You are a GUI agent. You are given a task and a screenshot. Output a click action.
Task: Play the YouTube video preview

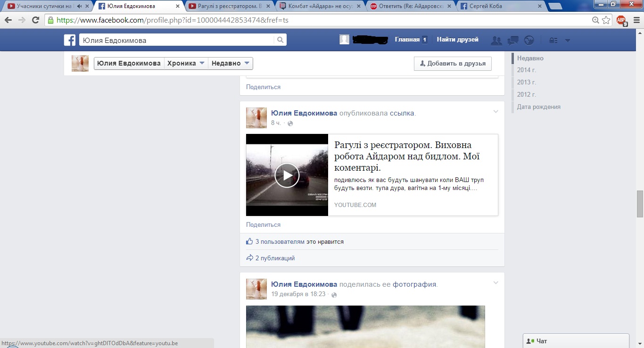[287, 175]
